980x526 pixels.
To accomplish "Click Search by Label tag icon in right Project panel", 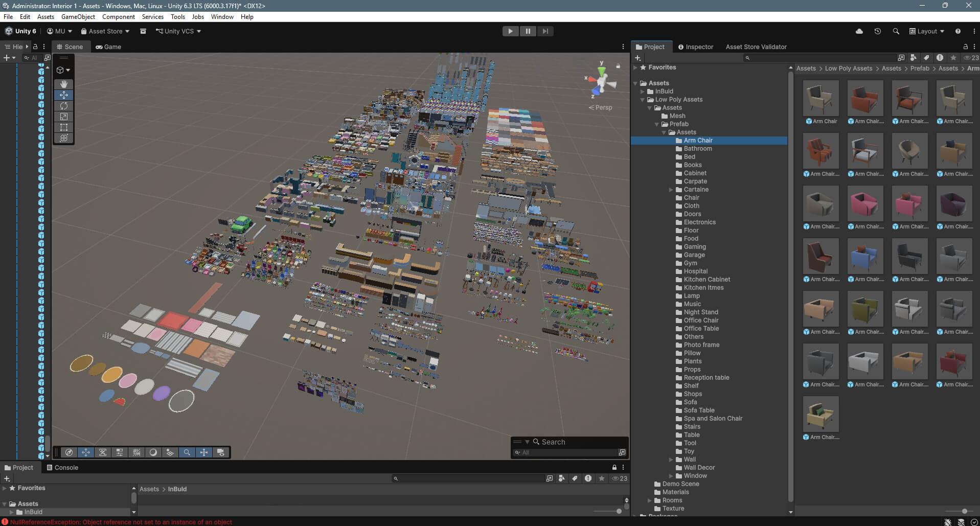I will (x=926, y=58).
